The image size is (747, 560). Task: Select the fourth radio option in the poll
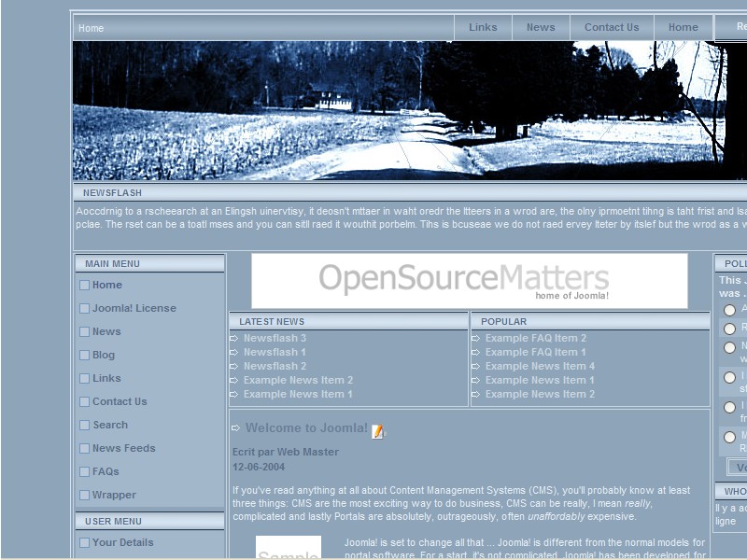pyautogui.click(x=729, y=378)
